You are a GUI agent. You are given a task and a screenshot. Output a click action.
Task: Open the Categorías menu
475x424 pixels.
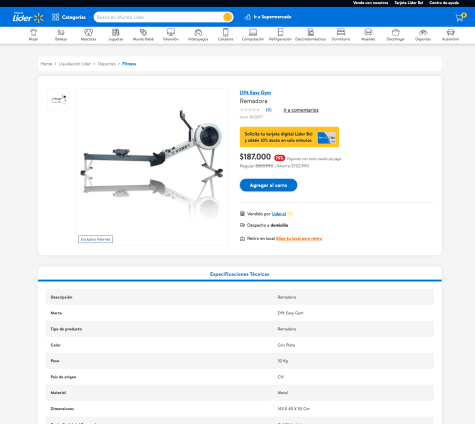(69, 17)
